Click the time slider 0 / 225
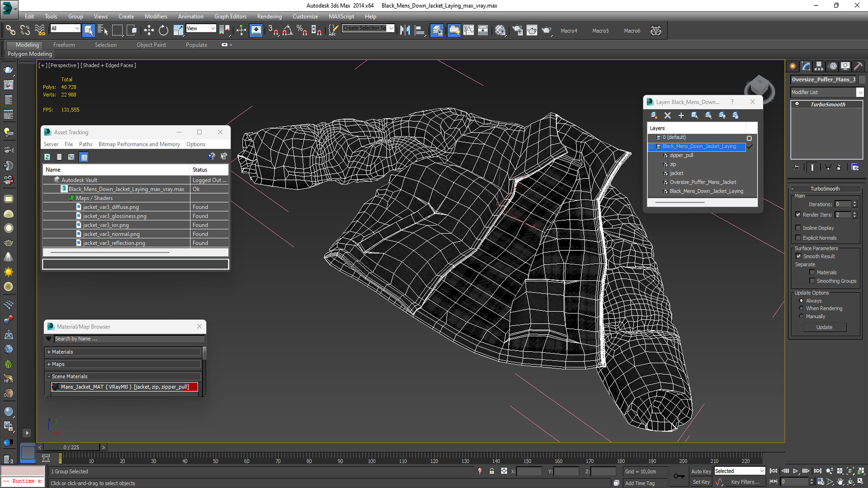This screenshot has width=868, height=488. tap(71, 447)
